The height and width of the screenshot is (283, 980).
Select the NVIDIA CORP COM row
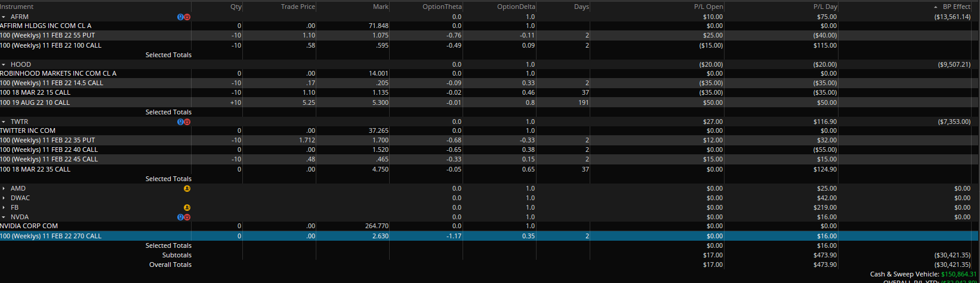click(489, 226)
